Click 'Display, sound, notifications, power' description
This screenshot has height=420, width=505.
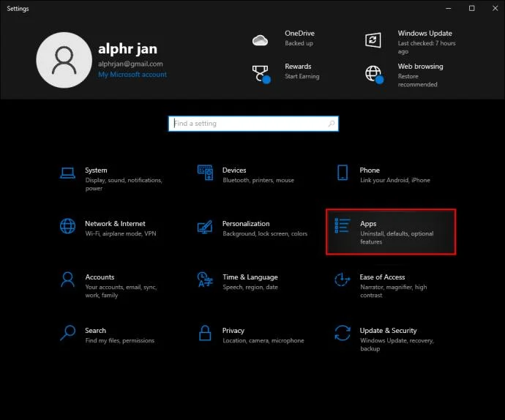[124, 184]
